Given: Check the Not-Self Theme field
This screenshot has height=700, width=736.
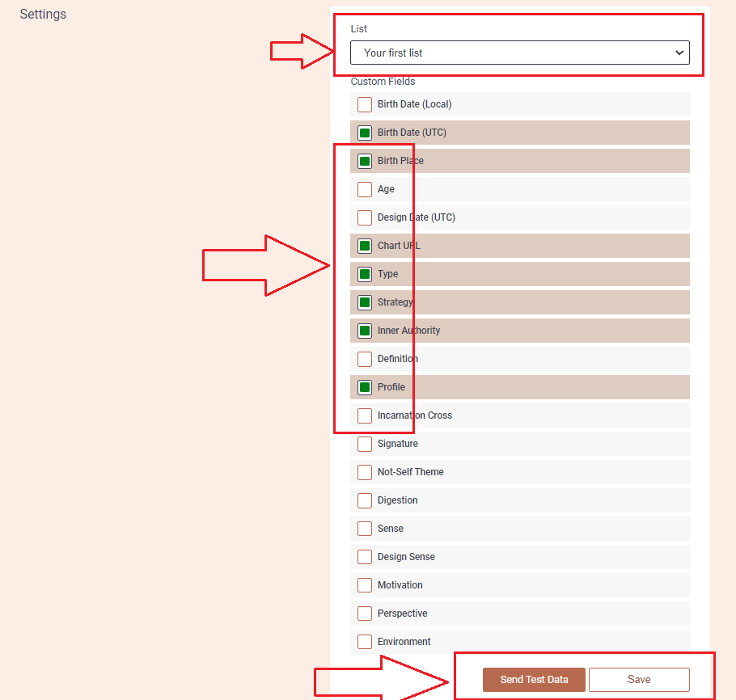Looking at the screenshot, I should click(x=365, y=472).
